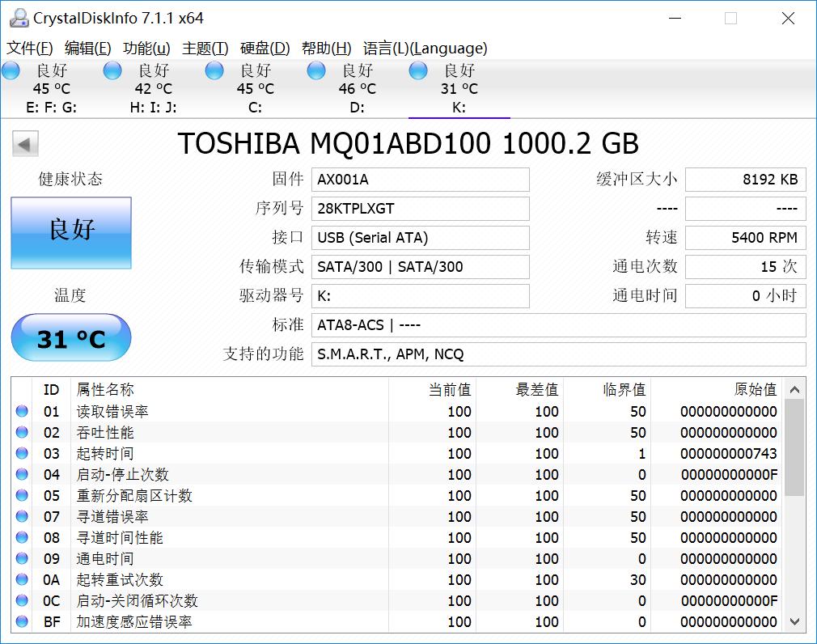Click the C: drive status orb
Image resolution: width=817 pixels, height=644 pixels.
click(x=214, y=71)
